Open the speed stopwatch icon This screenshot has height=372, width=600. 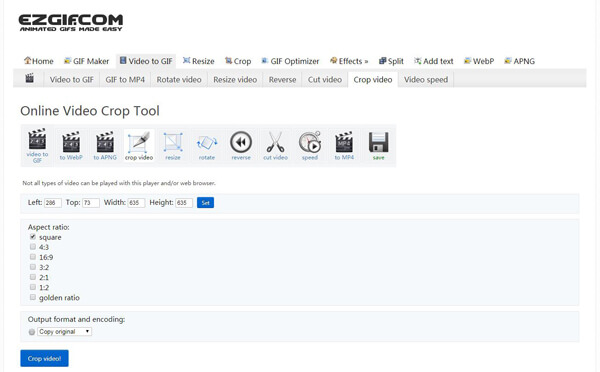click(x=310, y=145)
